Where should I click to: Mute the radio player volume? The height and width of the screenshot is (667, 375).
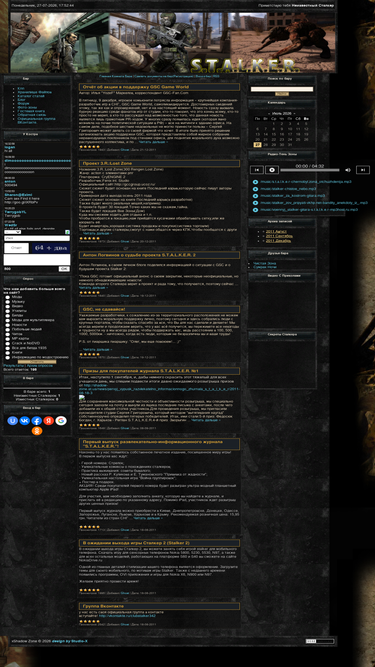[x=348, y=170]
